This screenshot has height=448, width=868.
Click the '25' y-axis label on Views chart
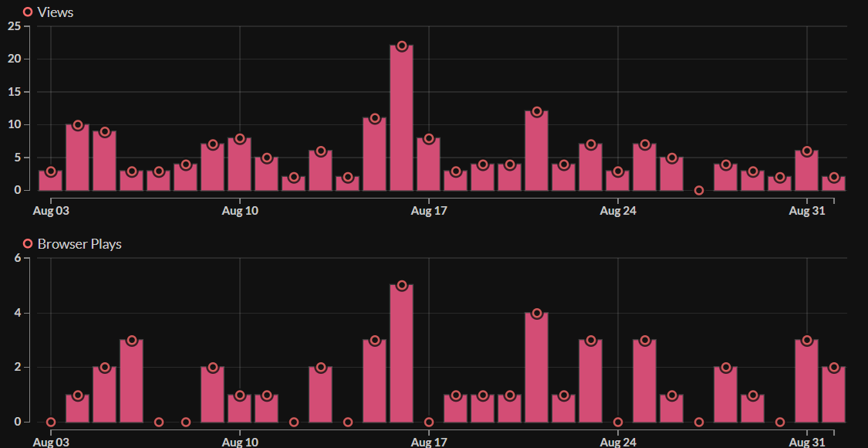pos(15,26)
